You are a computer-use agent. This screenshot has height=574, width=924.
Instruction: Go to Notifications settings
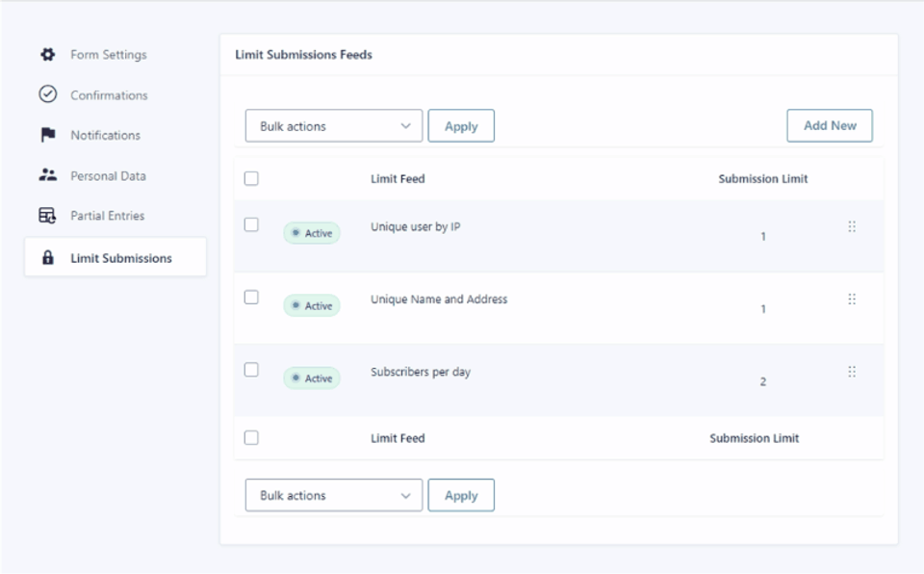(106, 135)
